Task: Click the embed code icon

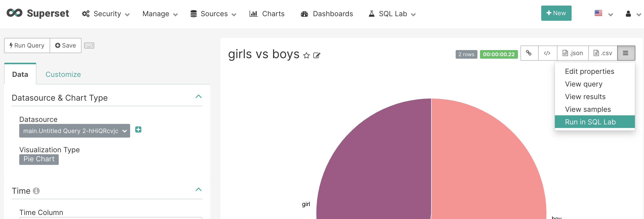Action: point(547,53)
